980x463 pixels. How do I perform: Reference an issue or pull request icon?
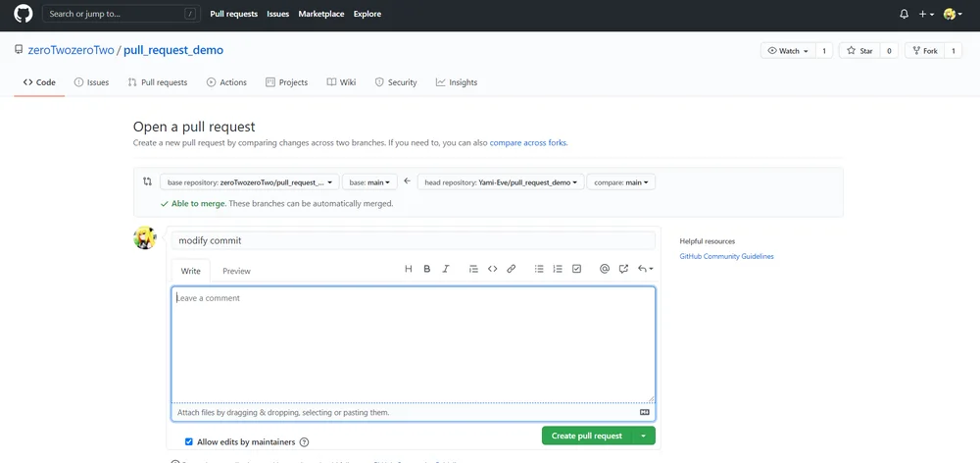click(623, 269)
